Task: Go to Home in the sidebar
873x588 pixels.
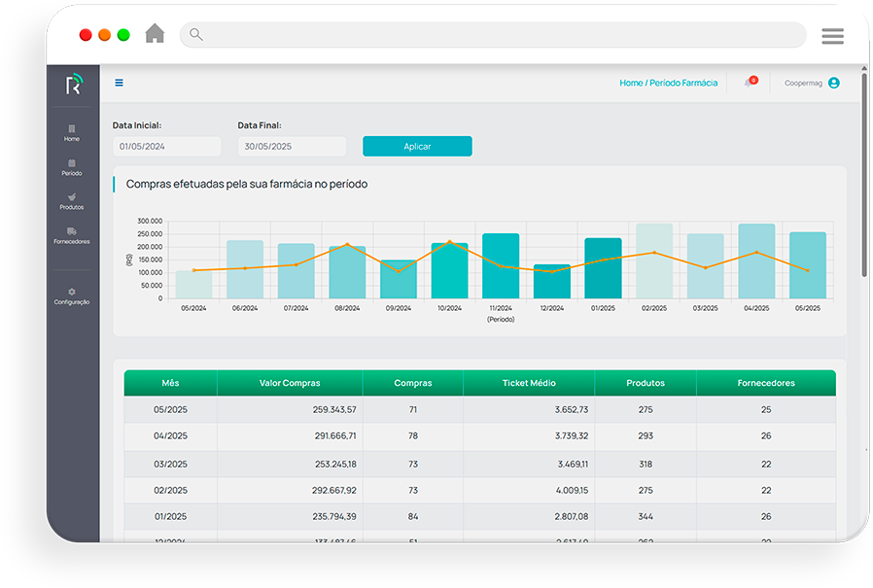Action: tap(72, 133)
